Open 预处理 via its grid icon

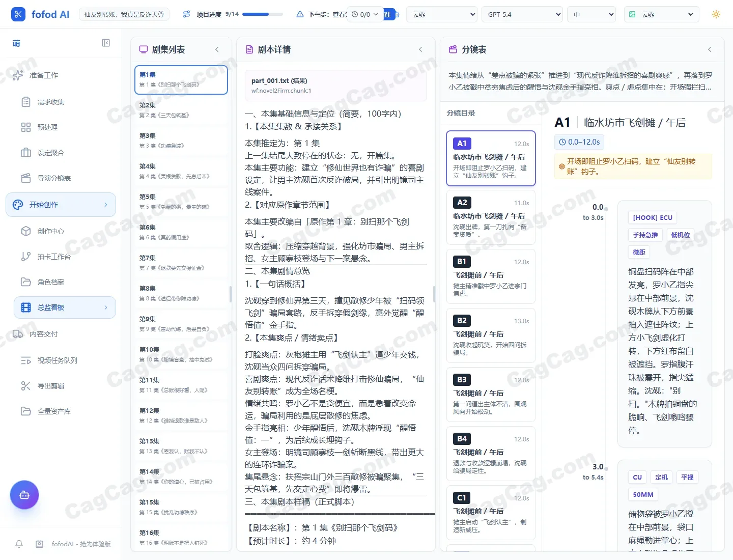point(26,127)
